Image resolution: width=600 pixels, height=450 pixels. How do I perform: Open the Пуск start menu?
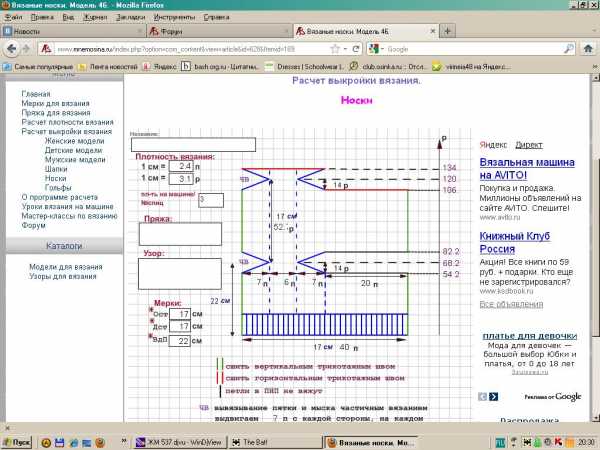17,441
